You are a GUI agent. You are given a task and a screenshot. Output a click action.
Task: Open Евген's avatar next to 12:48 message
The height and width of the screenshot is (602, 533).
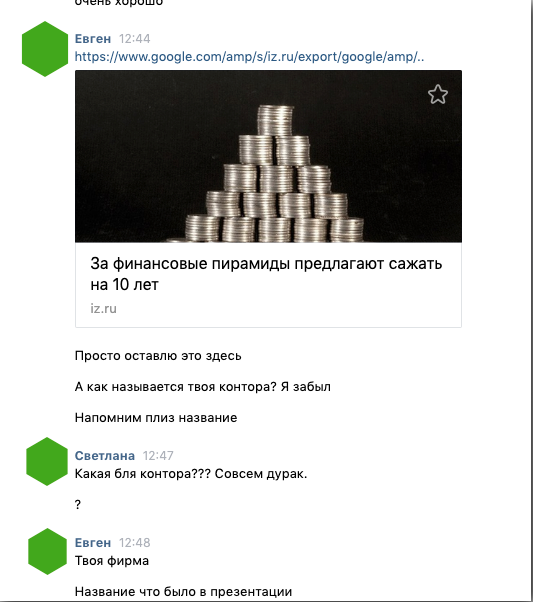(x=47, y=551)
